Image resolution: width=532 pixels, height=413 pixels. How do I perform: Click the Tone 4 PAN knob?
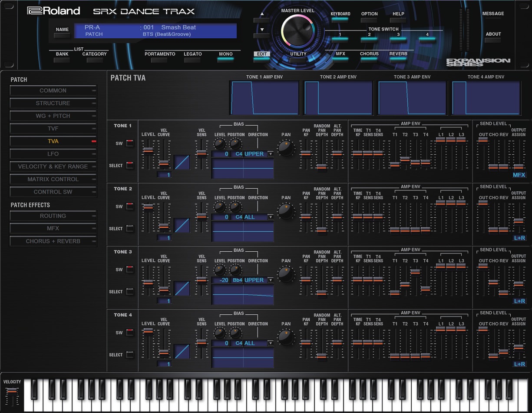click(x=286, y=337)
